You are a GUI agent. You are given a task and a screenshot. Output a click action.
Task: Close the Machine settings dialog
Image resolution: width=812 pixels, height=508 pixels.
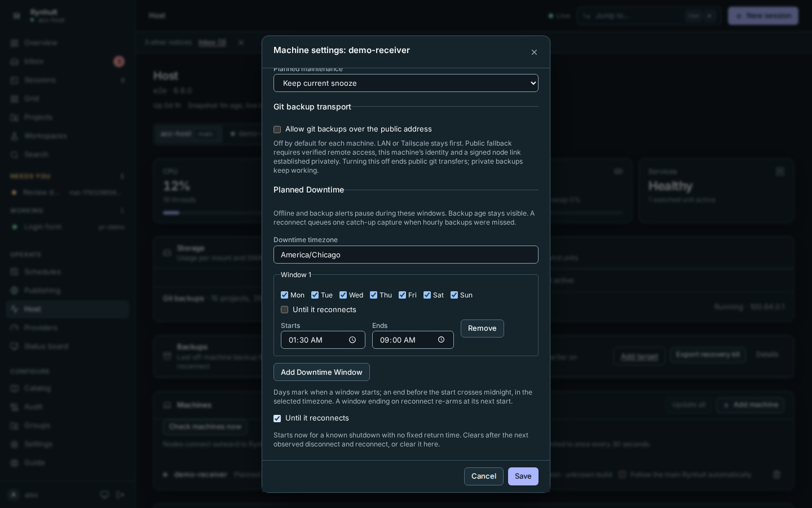[x=534, y=52]
